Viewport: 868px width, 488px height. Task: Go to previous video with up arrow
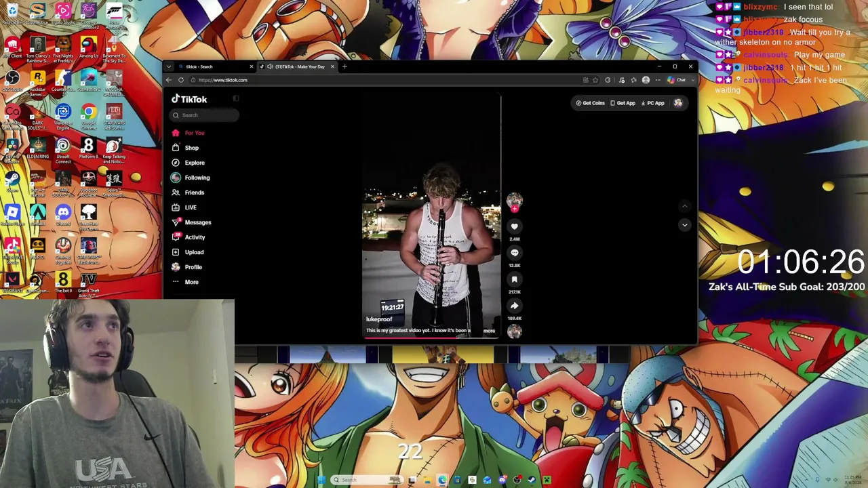point(684,206)
